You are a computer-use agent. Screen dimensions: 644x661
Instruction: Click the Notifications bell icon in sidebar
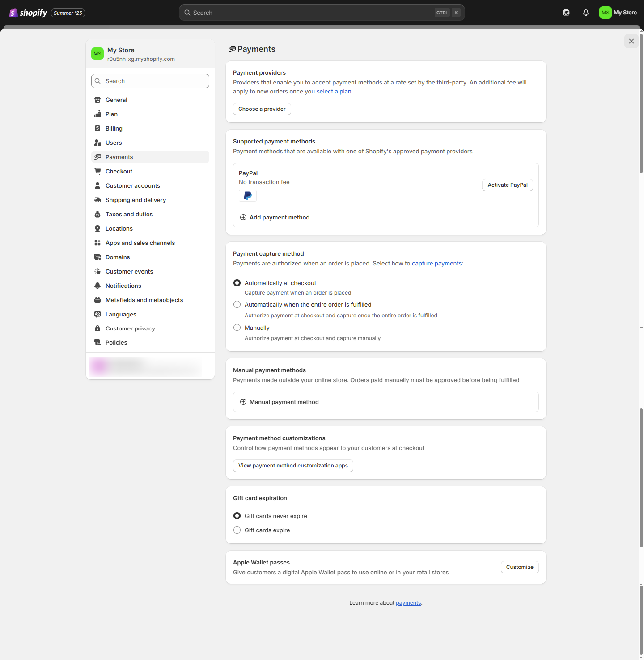coord(97,286)
